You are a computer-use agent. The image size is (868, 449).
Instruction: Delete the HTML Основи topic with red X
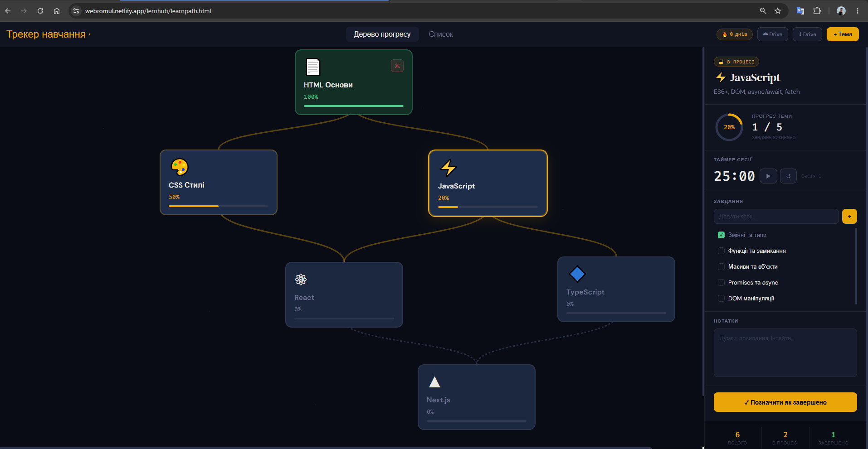coord(397,66)
